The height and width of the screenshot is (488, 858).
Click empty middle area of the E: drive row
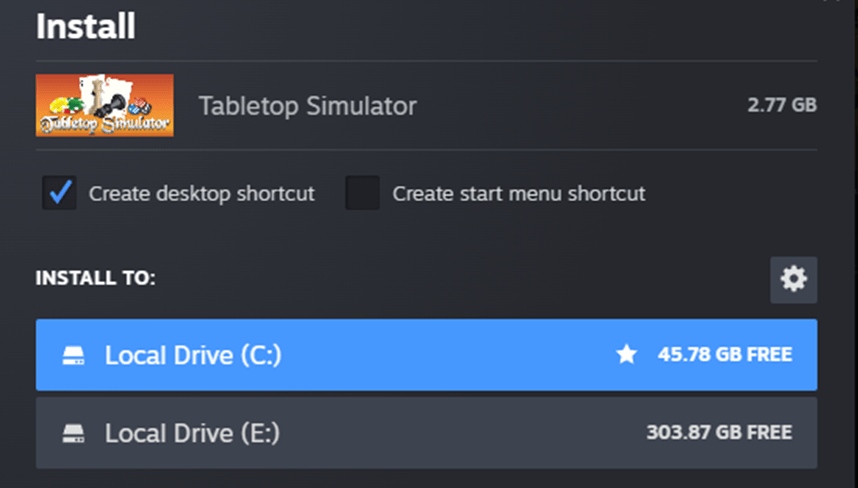point(450,433)
